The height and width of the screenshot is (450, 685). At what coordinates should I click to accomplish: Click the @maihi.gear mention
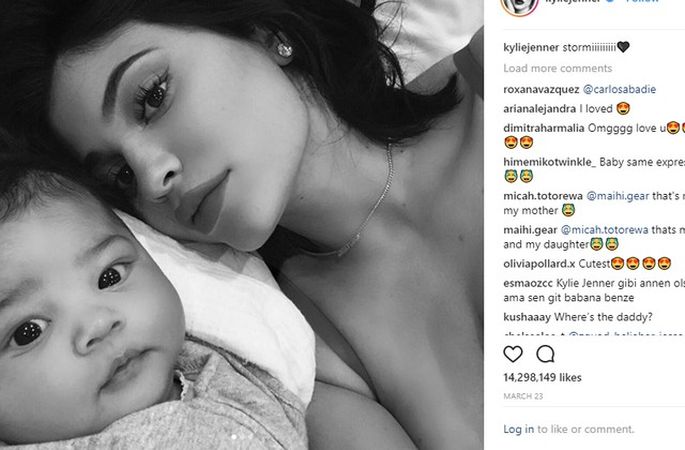pyautogui.click(x=617, y=196)
